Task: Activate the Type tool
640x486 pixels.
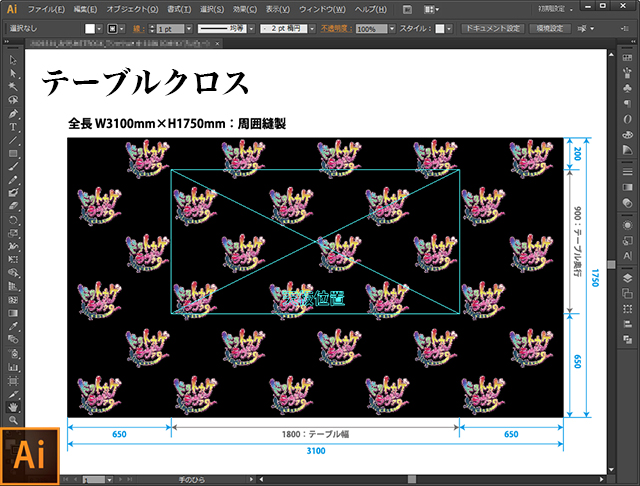Action: [x=13, y=127]
